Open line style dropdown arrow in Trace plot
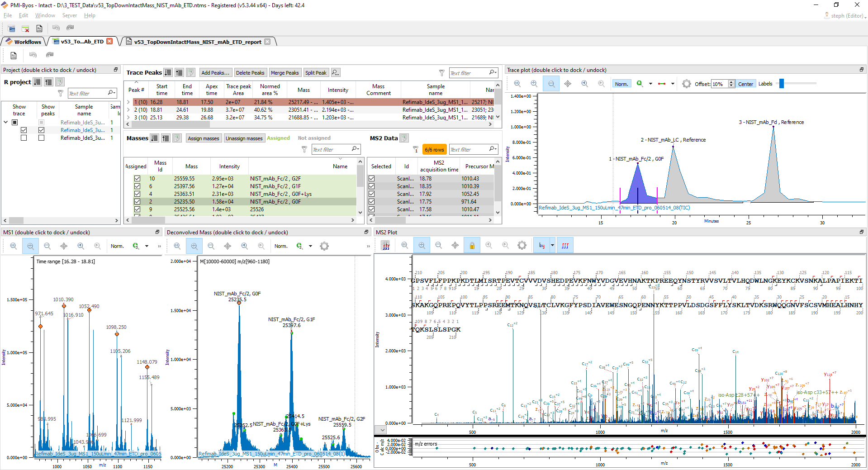This screenshot has height=470, width=868. click(673, 84)
